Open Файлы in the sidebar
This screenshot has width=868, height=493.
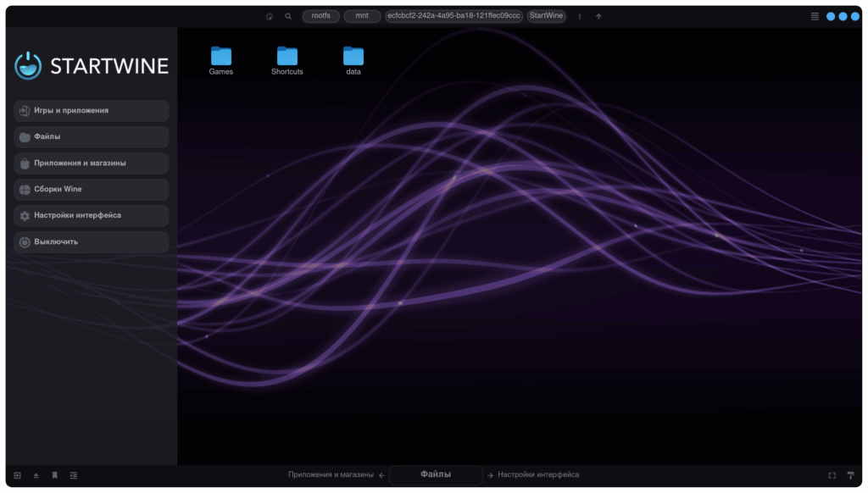pyautogui.click(x=92, y=136)
